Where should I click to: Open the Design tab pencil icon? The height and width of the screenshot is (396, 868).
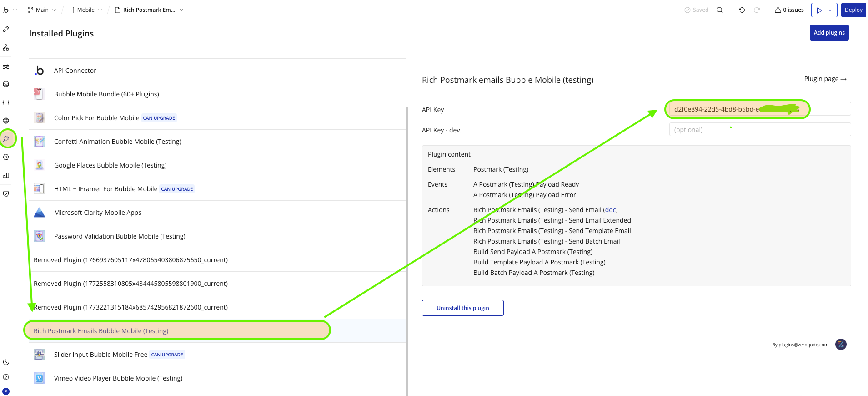tap(6, 29)
